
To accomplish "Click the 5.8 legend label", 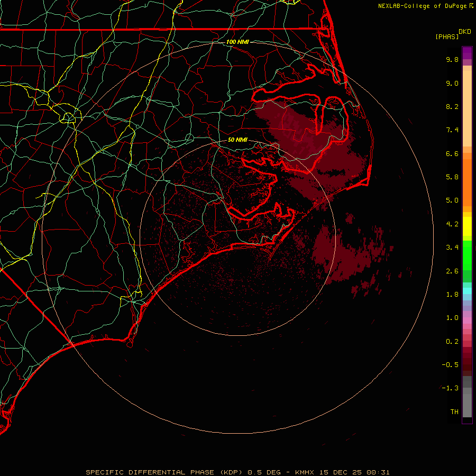I will pos(452,177).
